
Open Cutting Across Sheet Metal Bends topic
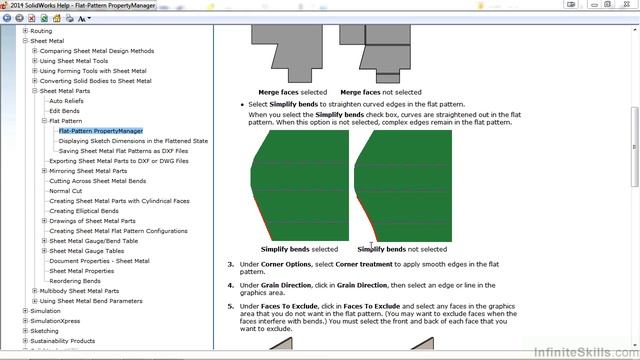(x=98, y=181)
